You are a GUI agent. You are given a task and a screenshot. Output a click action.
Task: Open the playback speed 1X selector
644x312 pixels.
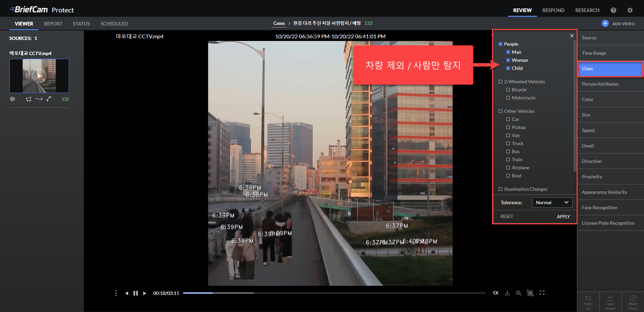click(x=495, y=293)
